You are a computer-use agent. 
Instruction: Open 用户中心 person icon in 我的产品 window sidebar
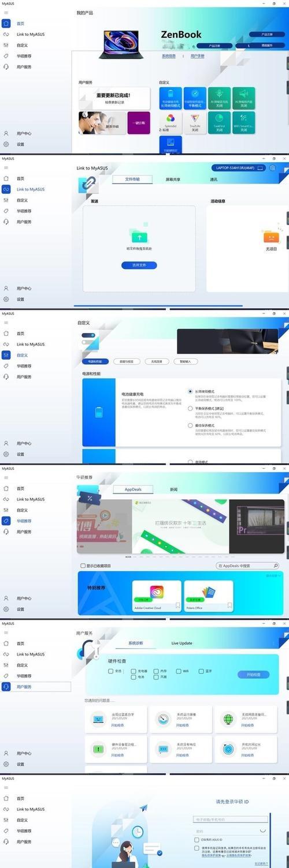click(6, 133)
